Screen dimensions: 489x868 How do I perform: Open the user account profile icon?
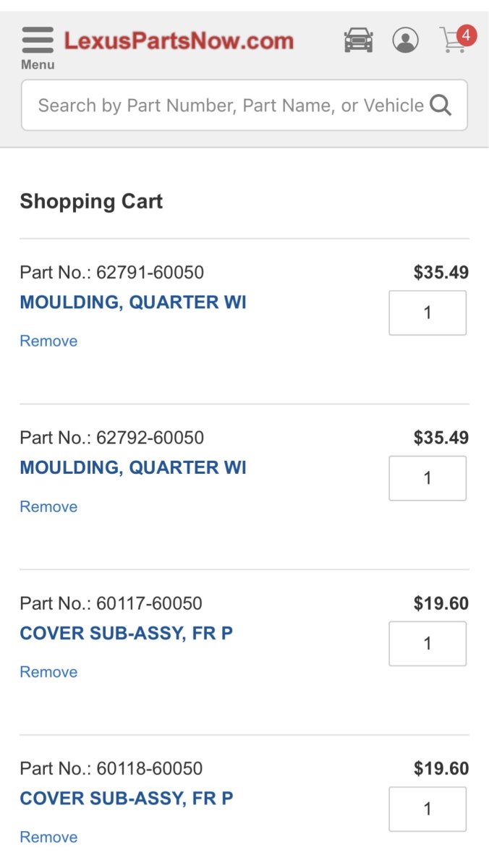[405, 41]
